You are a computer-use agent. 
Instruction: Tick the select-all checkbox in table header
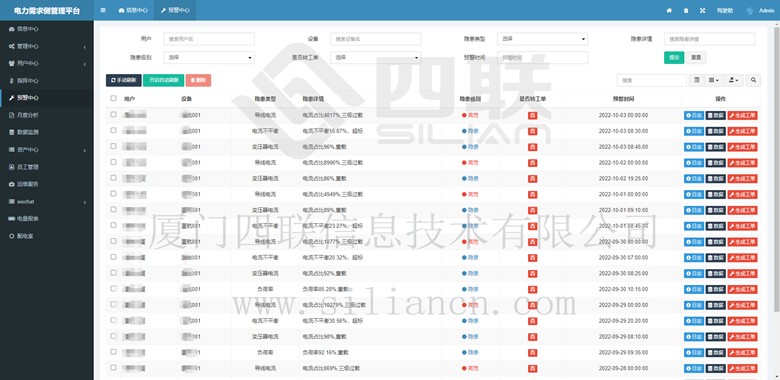pyautogui.click(x=113, y=98)
